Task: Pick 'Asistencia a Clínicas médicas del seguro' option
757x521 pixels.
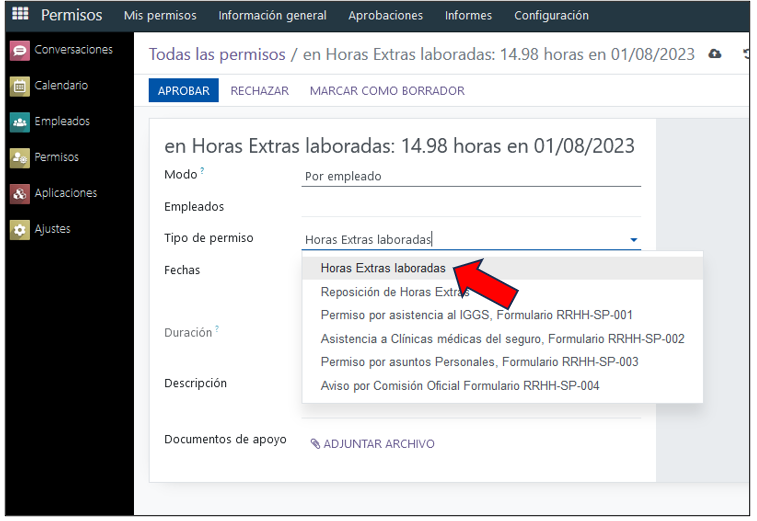Action: click(x=503, y=339)
